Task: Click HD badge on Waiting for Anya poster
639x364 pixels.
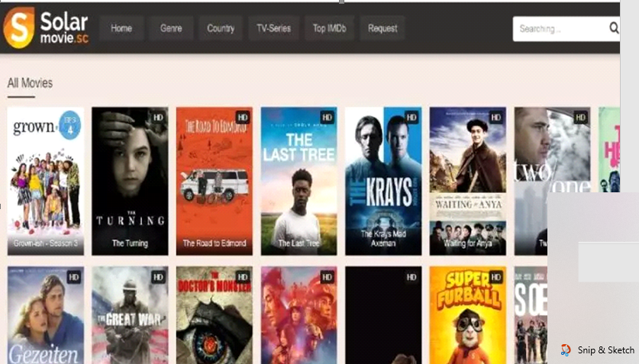Action: tap(496, 118)
